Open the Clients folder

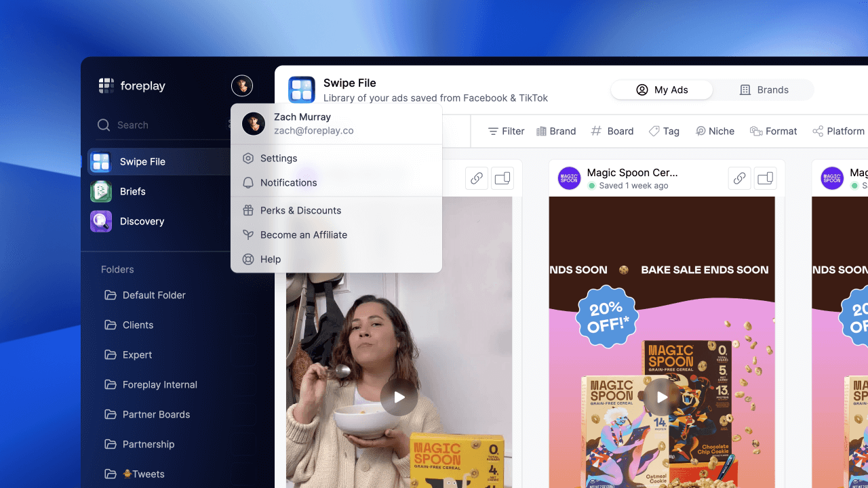point(129,325)
